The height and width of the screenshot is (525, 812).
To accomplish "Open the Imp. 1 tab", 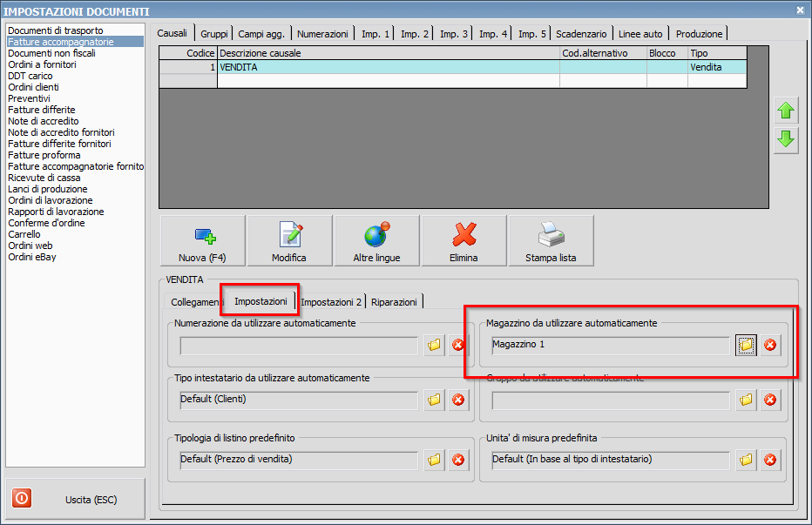I will pos(375,34).
